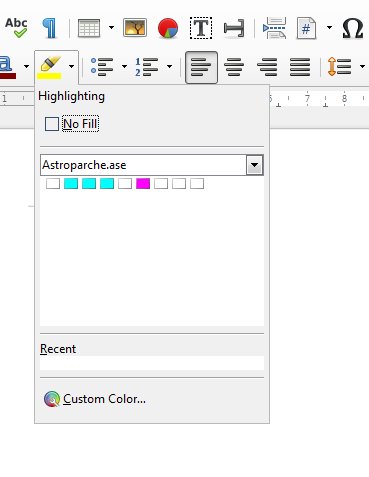Apply yellow highlighting with marker icon
Screen dimensions: 369x477
[x=50, y=67]
